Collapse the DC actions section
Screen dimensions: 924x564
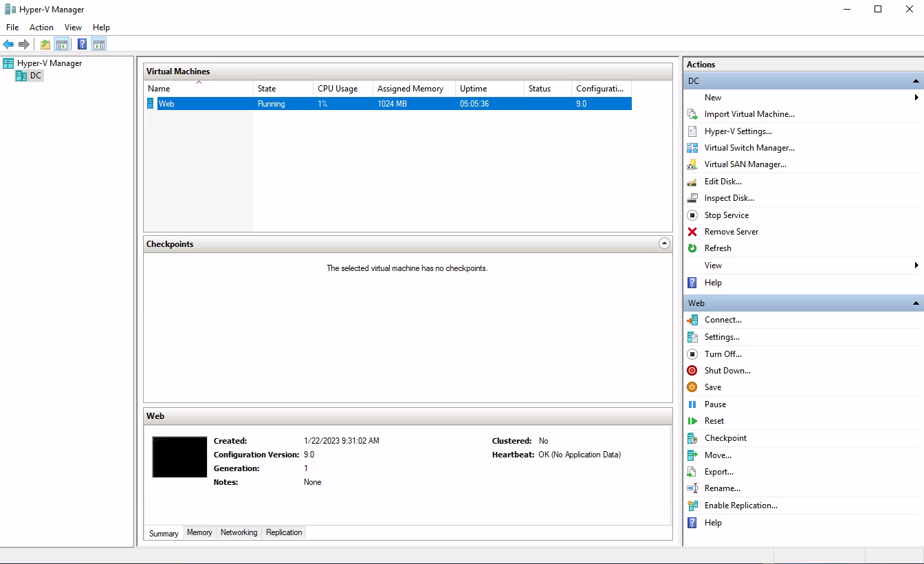916,81
